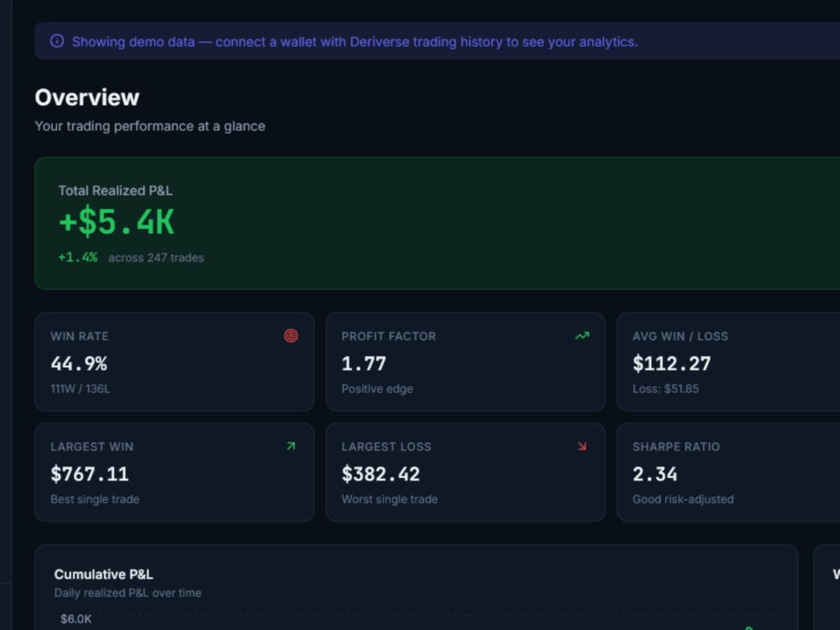This screenshot has width=840, height=630.
Task: Click 'Good risk-adjusted' caption
Action: pos(683,499)
